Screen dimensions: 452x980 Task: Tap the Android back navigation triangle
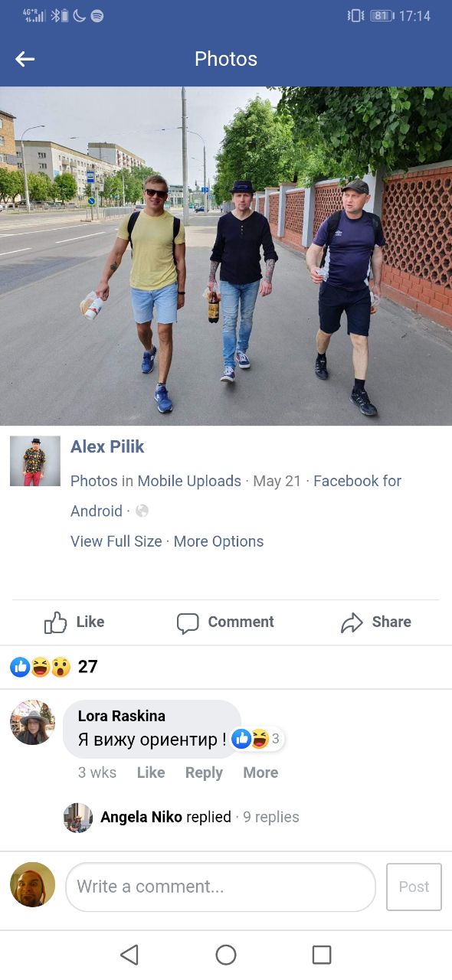pyautogui.click(x=129, y=954)
